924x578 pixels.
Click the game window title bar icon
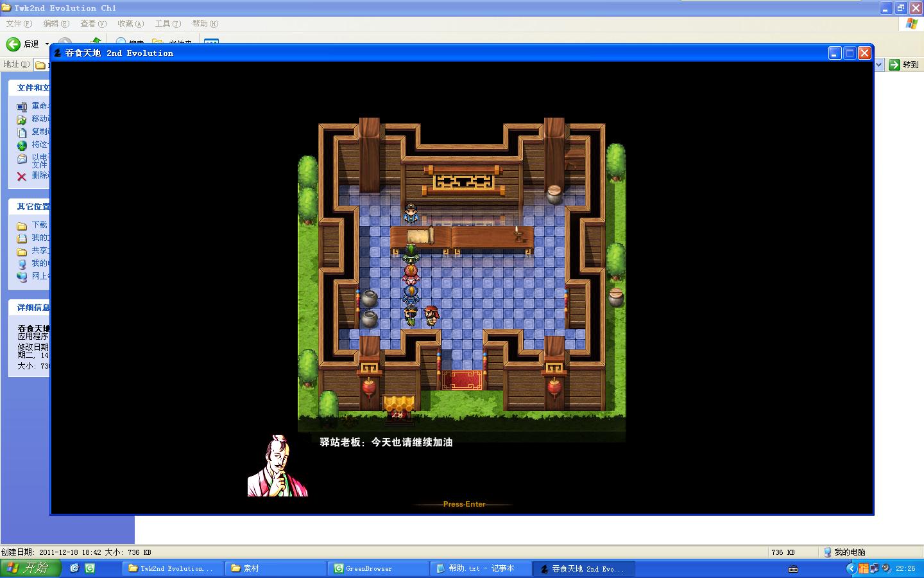[x=58, y=53]
